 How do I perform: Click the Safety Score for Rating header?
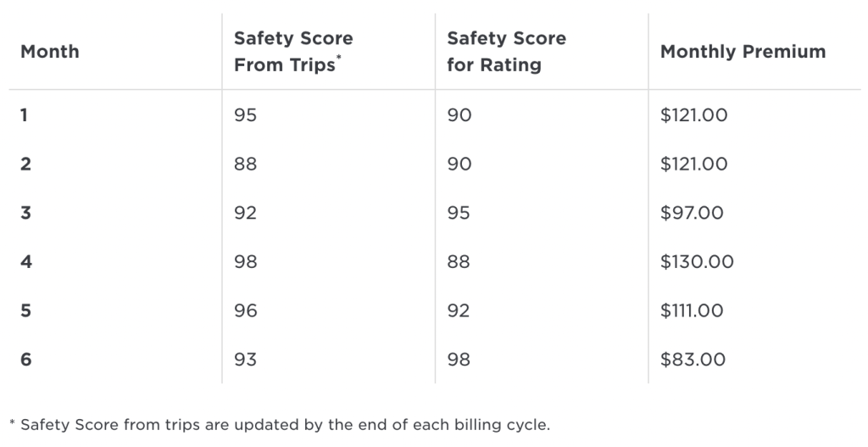507,52
